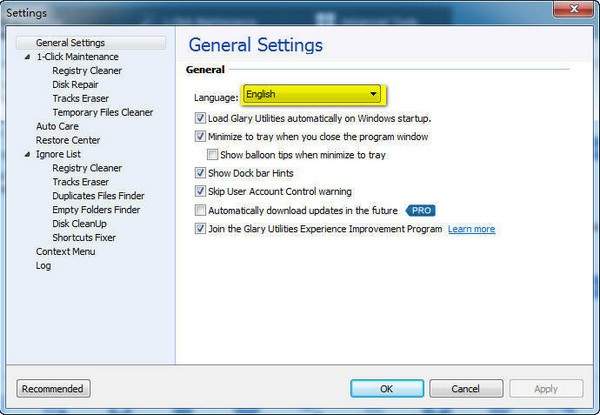The width and height of the screenshot is (600, 415).
Task: Uncheck Minimize to tray option
Action: [200, 136]
